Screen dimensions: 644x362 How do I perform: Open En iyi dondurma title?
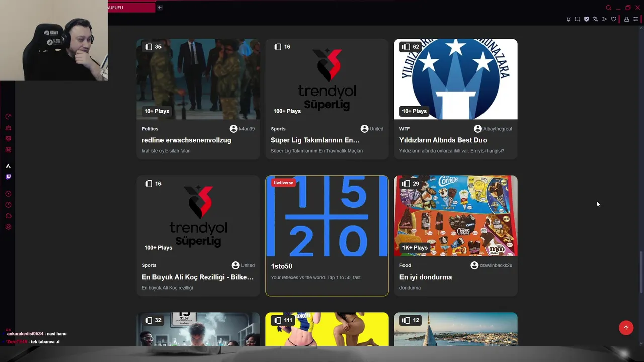426,277
